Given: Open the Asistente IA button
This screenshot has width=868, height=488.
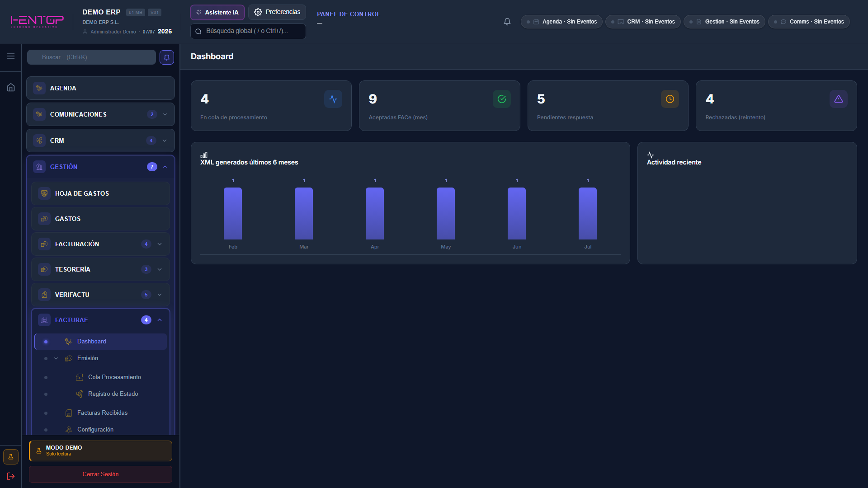Looking at the screenshot, I should point(217,12).
